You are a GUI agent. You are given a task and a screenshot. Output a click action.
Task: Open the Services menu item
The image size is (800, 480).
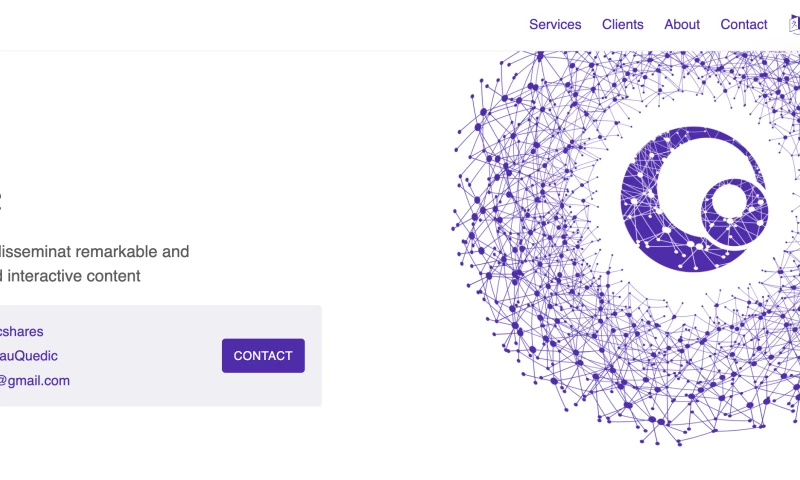click(555, 24)
